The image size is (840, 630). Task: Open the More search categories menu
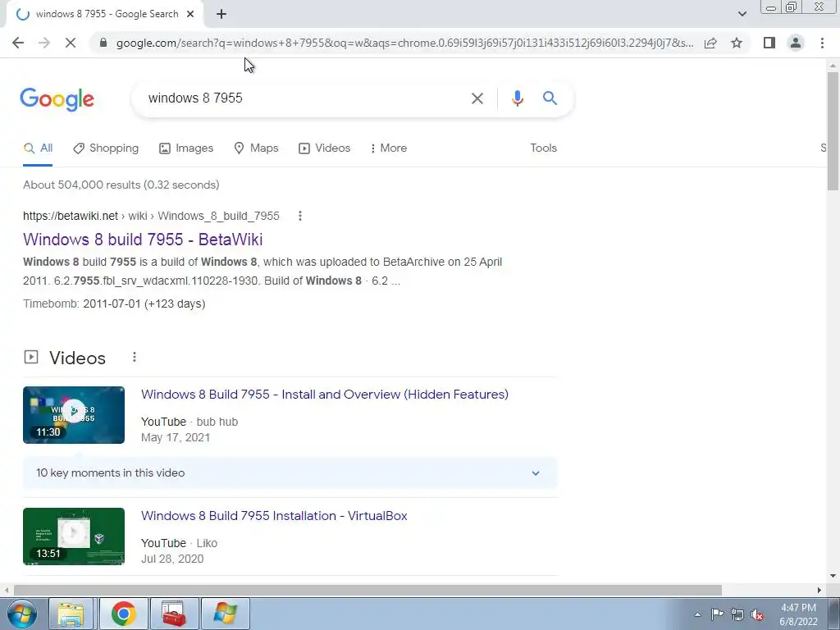[388, 148]
